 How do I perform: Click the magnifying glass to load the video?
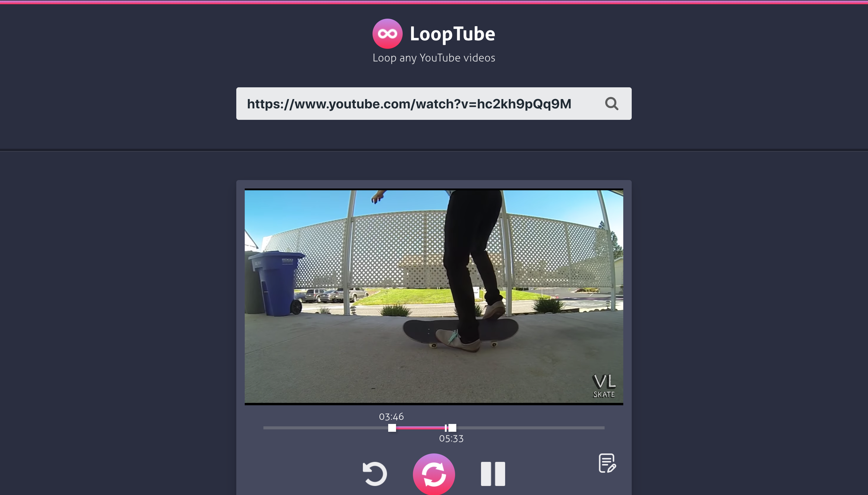(x=612, y=104)
